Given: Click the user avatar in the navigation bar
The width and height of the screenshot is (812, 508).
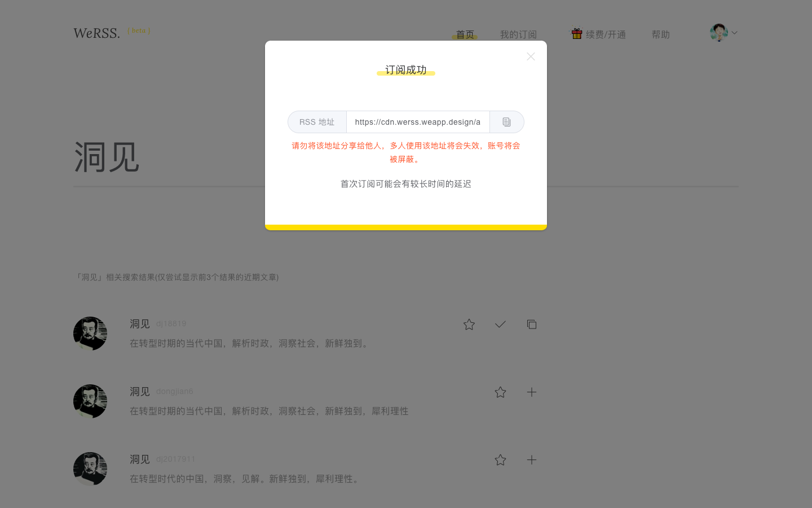Looking at the screenshot, I should tap(718, 33).
